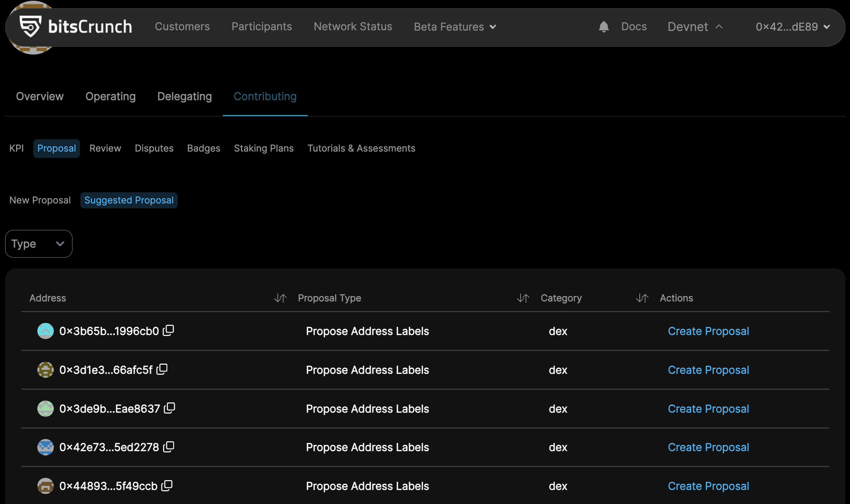Click the bitsCrunch shield logo
The image size is (850, 504).
[30, 27]
